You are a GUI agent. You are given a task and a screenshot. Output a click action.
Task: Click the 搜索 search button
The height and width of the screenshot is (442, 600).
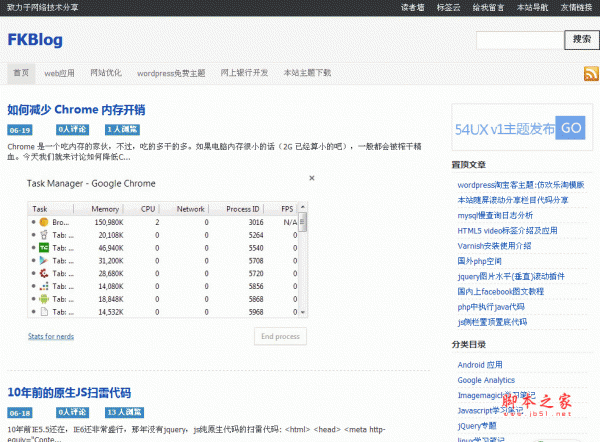pos(582,40)
